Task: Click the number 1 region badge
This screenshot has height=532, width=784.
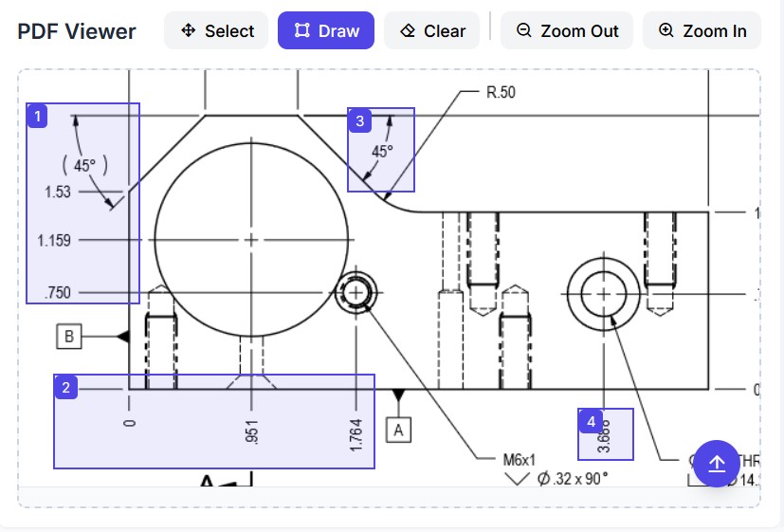Action: tap(38, 116)
